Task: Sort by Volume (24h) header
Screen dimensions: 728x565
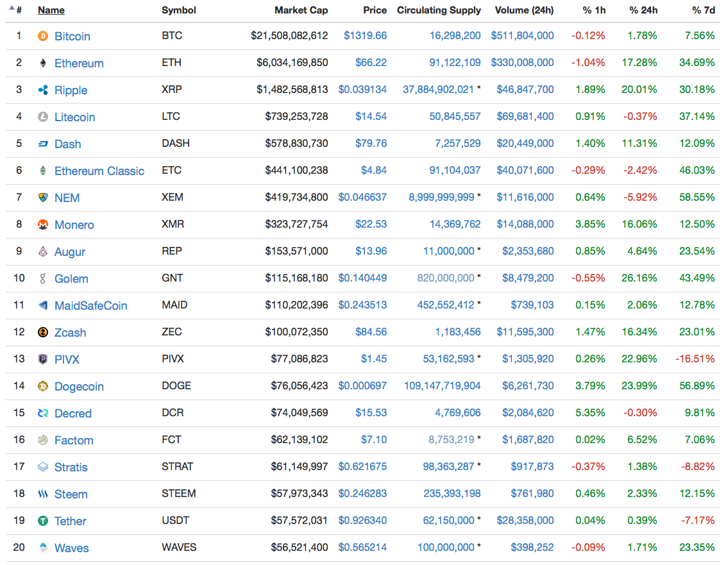Action: pyautogui.click(x=524, y=10)
